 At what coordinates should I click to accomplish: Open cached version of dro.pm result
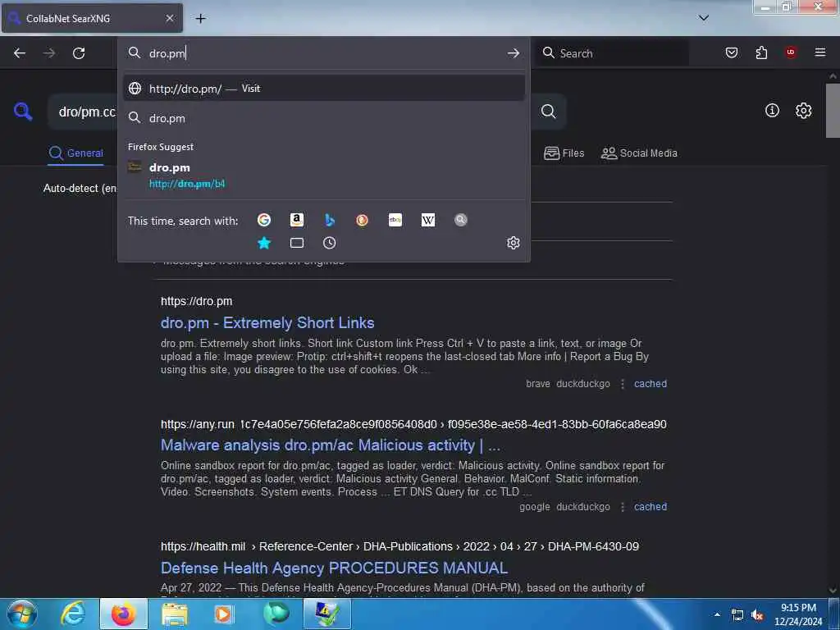click(651, 384)
